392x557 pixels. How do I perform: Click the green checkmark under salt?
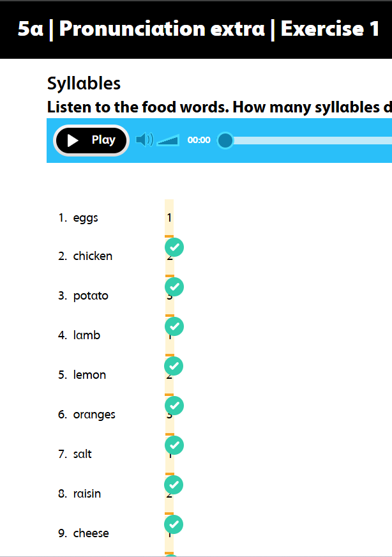174,485
